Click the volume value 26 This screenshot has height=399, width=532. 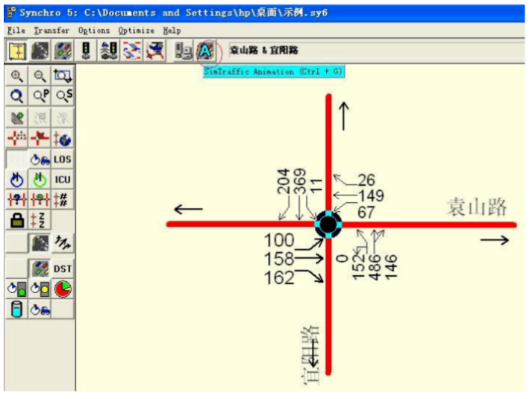click(366, 180)
